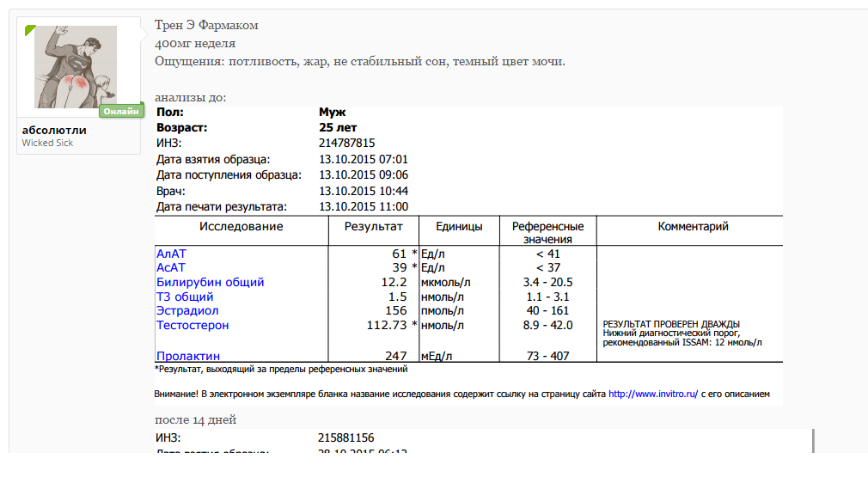Screen dimensions: 868x477
Task: Open the Тестостерон test description
Action: pos(193,325)
